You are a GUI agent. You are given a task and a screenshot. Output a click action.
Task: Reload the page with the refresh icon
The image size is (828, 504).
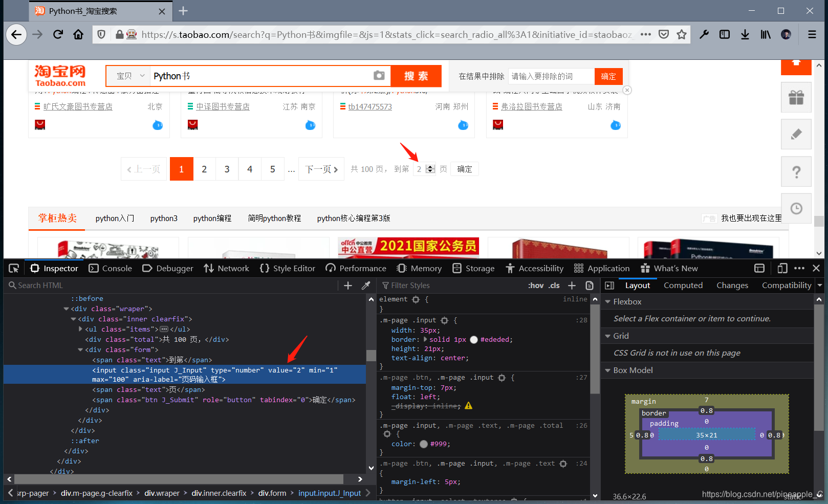(58, 34)
